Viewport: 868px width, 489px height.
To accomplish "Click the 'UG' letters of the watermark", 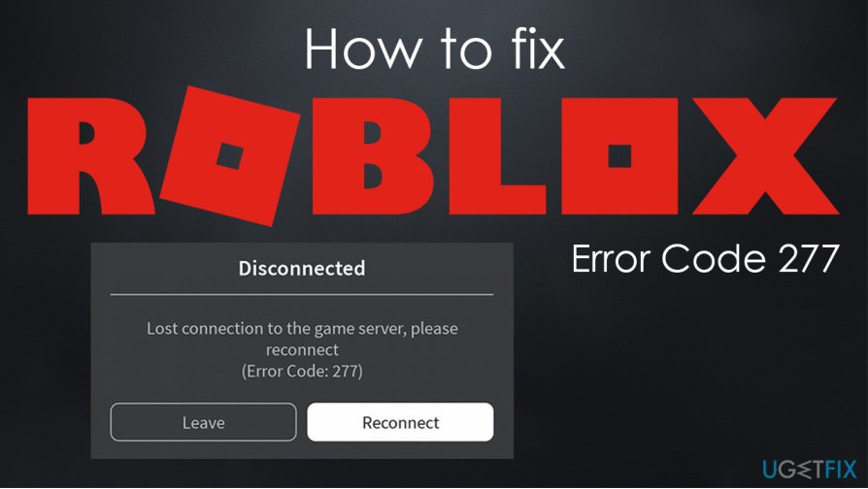I will (x=778, y=470).
